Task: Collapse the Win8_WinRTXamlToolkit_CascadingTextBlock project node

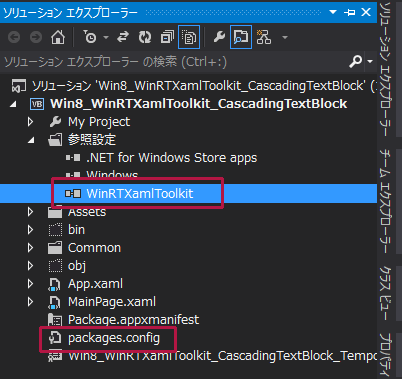Action: pos(14,104)
